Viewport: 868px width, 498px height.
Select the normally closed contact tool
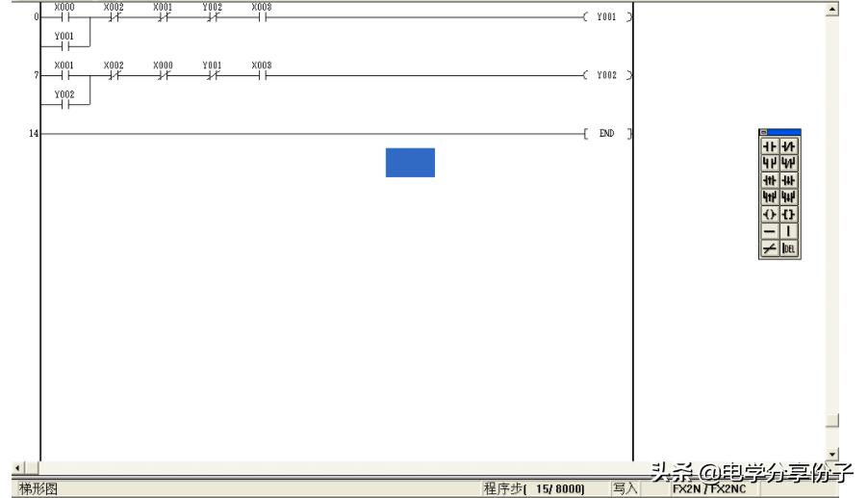788,146
